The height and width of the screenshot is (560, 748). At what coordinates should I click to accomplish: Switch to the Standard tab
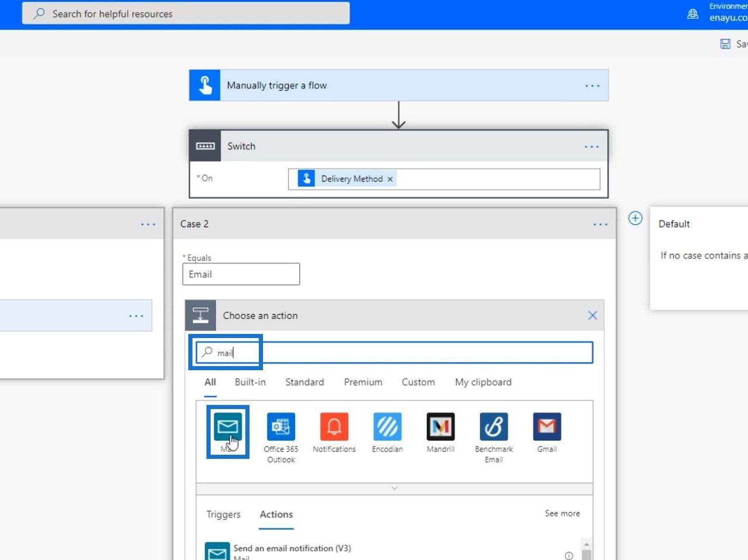[304, 382]
